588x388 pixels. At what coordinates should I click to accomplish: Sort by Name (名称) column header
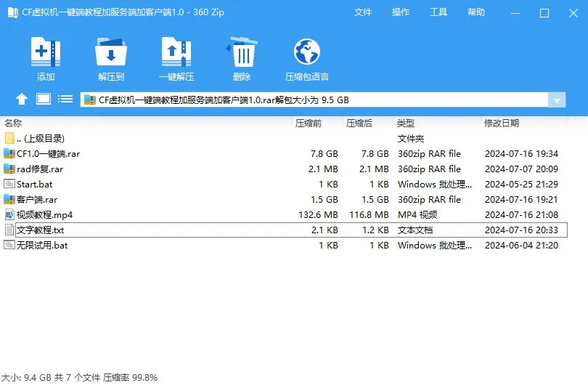[x=13, y=124]
